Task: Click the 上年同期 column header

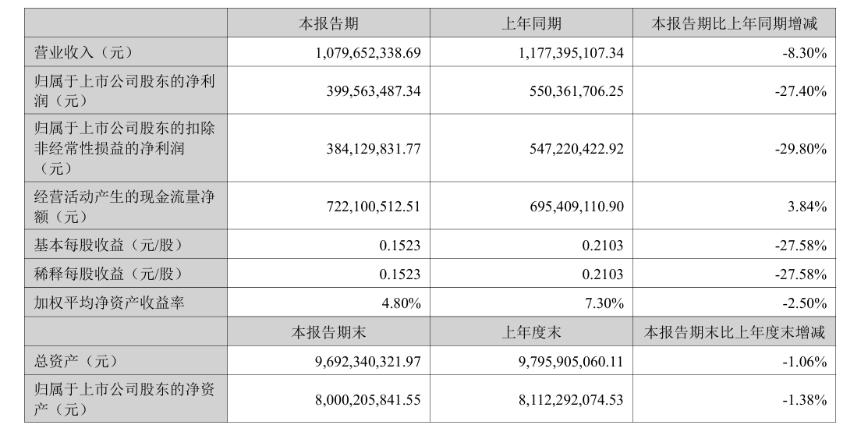Action: pos(531,23)
